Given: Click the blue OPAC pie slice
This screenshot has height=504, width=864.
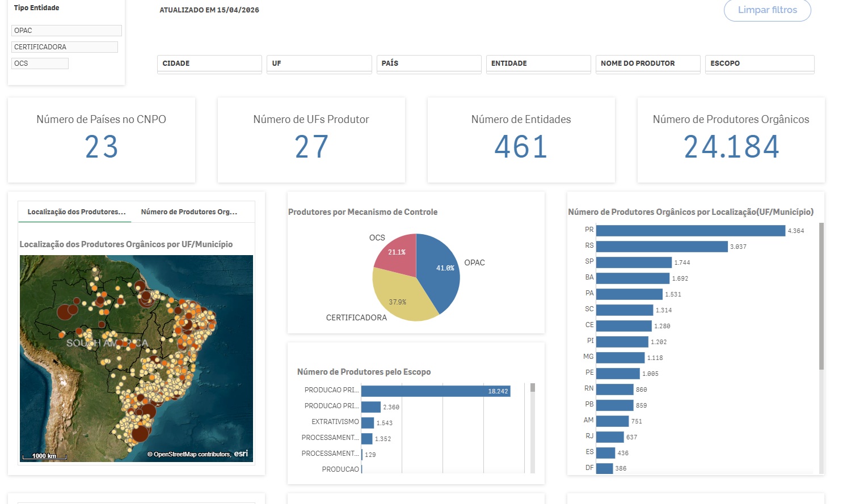Looking at the screenshot, I should pos(440,269).
